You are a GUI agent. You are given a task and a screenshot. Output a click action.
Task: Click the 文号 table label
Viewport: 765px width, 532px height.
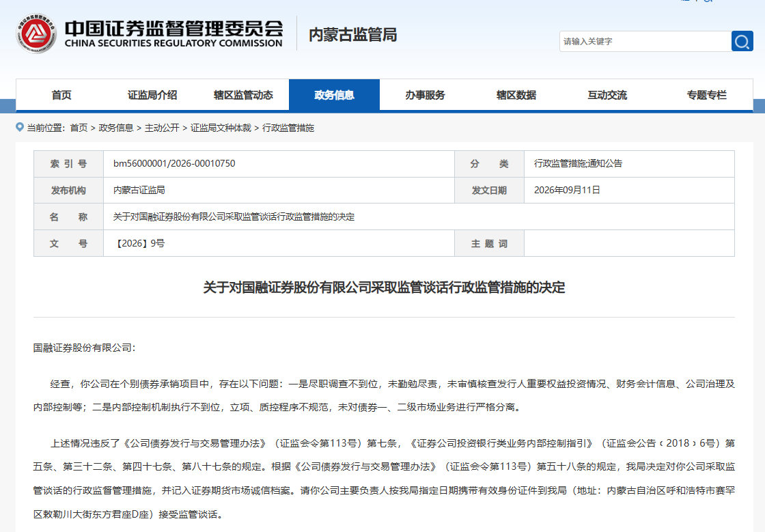[68, 243]
